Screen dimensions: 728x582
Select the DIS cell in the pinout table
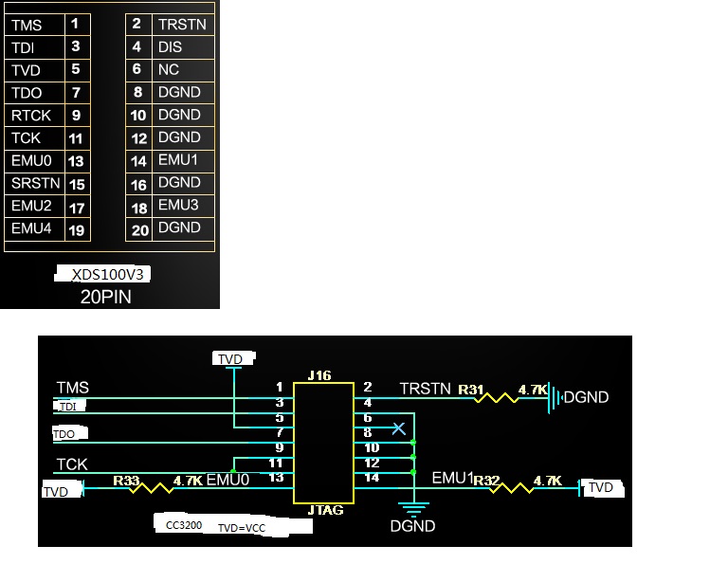click(x=183, y=46)
